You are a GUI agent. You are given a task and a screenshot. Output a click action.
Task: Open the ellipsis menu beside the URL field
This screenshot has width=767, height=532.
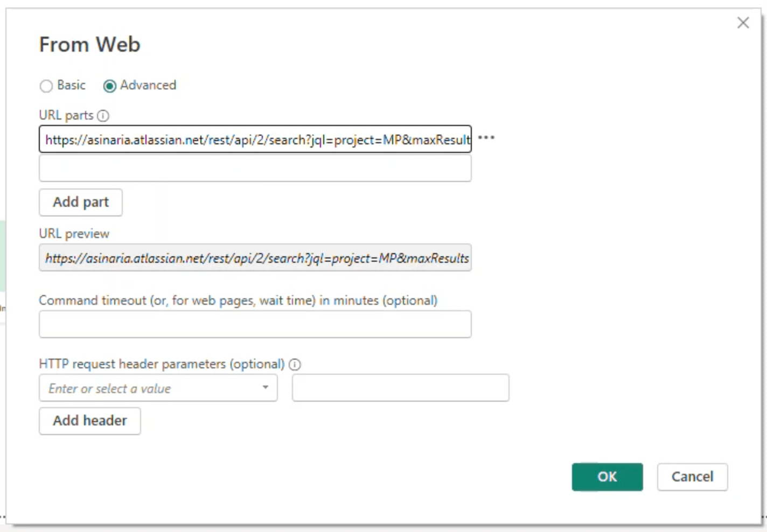(486, 138)
